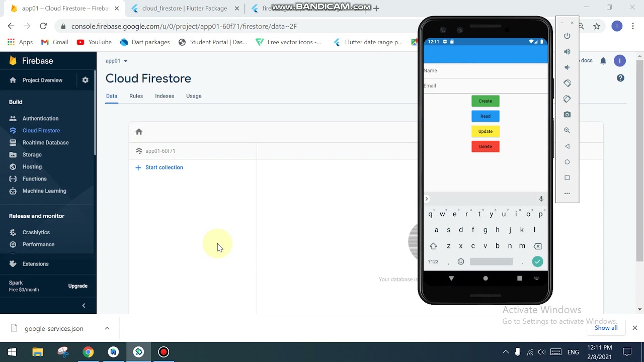The image size is (644, 362).
Task: Click the emulator power button icon
Action: 567,36
